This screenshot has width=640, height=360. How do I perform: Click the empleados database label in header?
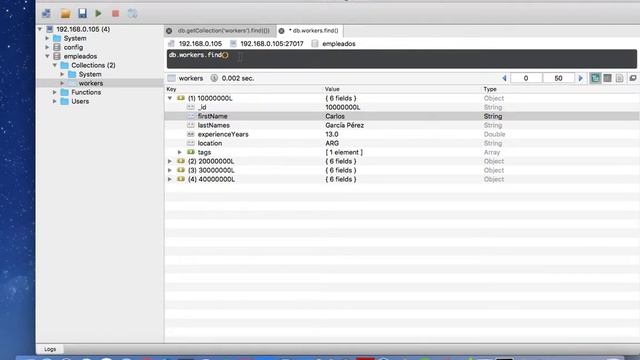point(339,44)
